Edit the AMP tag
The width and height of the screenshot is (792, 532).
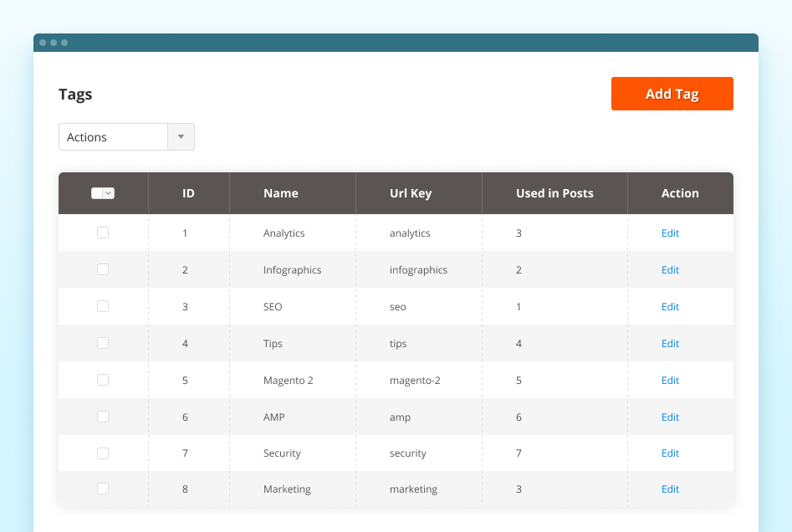click(x=670, y=417)
